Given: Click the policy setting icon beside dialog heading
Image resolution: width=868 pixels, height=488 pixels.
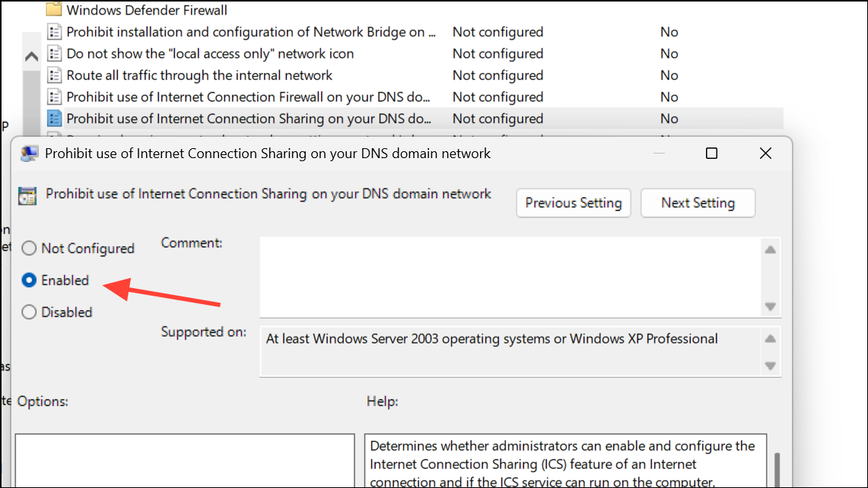Looking at the screenshot, I should 27,195.
